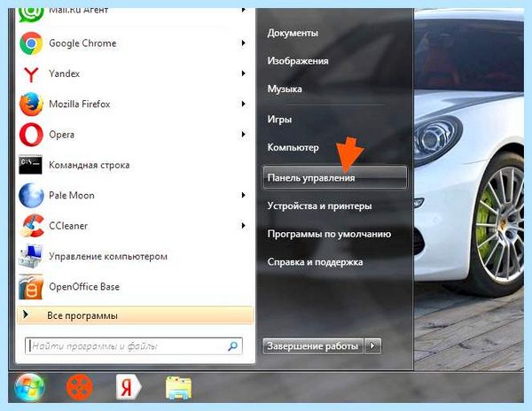Select the Yandex text label
Image resolution: width=532 pixels, height=411 pixels.
[65, 74]
